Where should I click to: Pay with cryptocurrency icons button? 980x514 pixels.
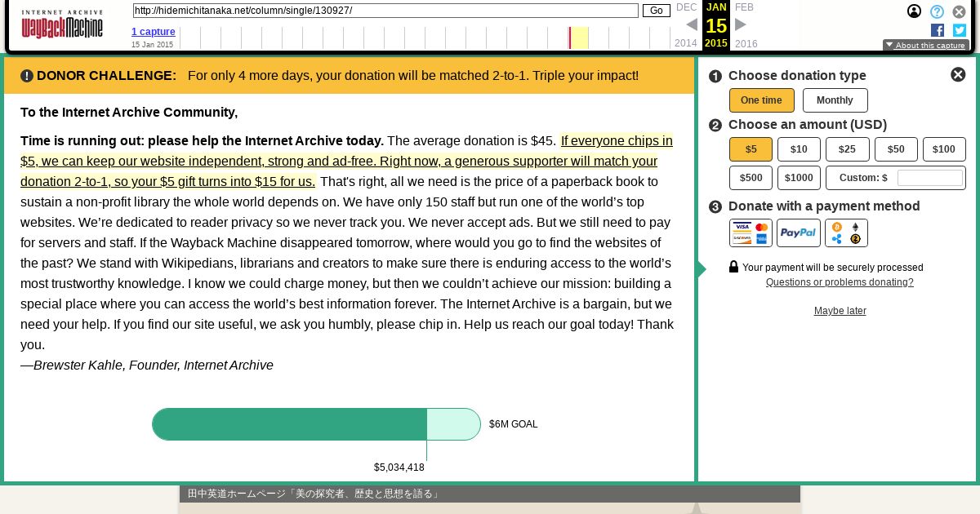pyautogui.click(x=846, y=233)
